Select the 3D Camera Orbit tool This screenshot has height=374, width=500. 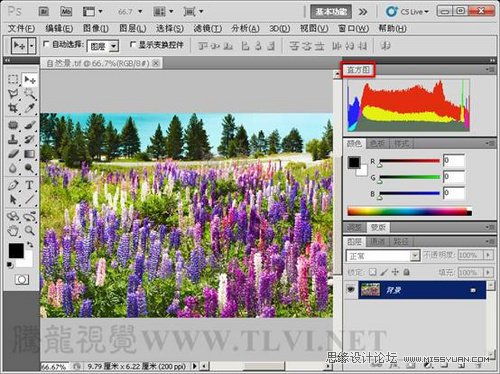pos(30,216)
